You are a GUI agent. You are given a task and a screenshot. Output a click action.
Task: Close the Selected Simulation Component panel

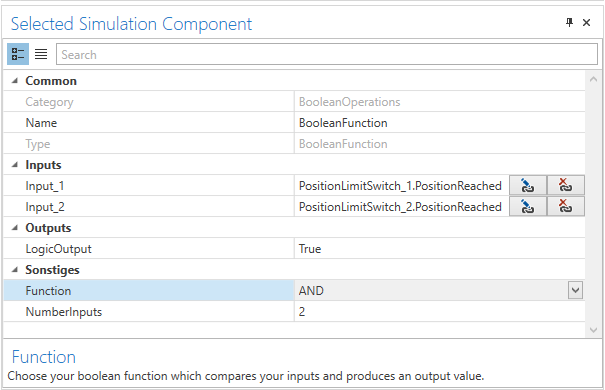[x=586, y=23]
